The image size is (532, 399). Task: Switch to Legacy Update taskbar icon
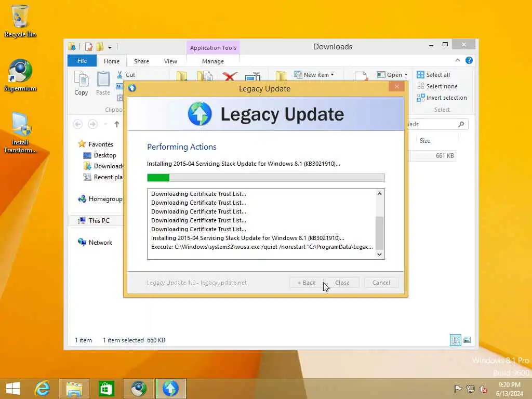point(170,389)
